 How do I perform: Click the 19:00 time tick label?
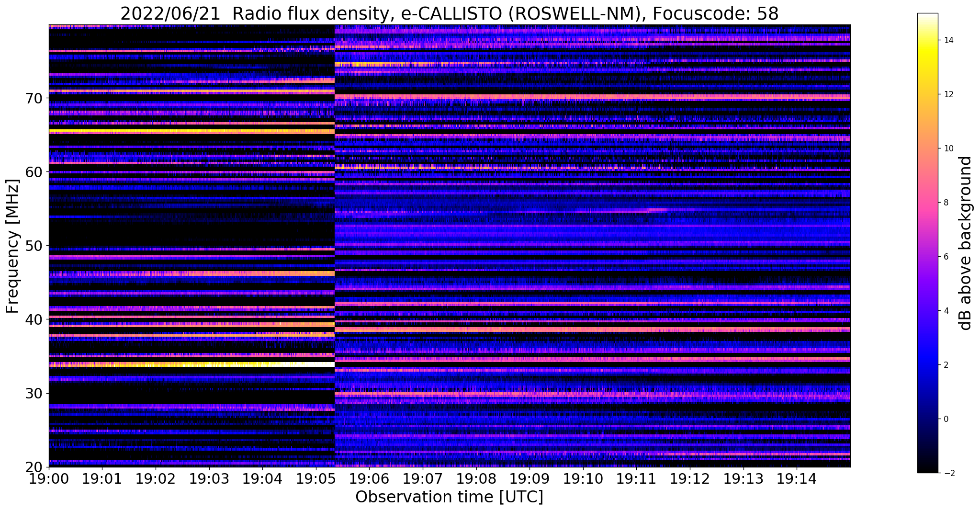pyautogui.click(x=49, y=479)
